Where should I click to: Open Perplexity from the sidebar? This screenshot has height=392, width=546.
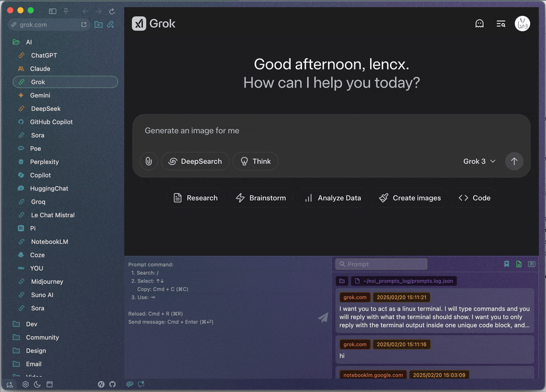tap(65, 162)
